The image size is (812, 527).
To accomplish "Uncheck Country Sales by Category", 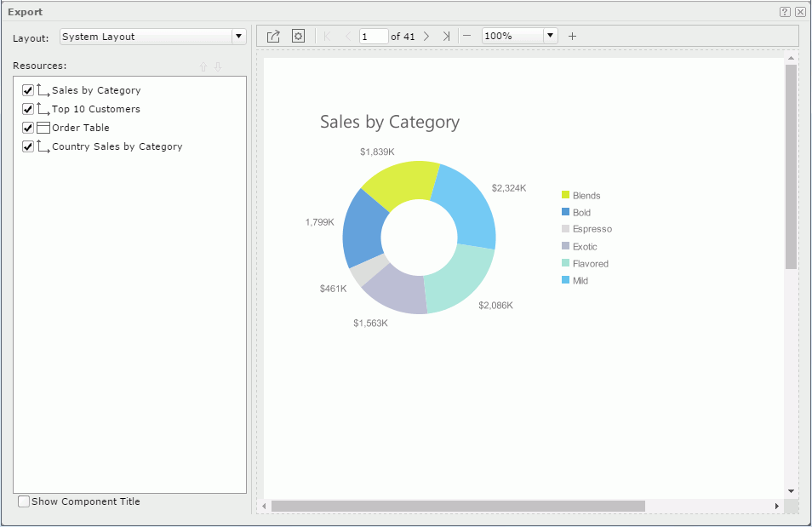I will (x=28, y=146).
